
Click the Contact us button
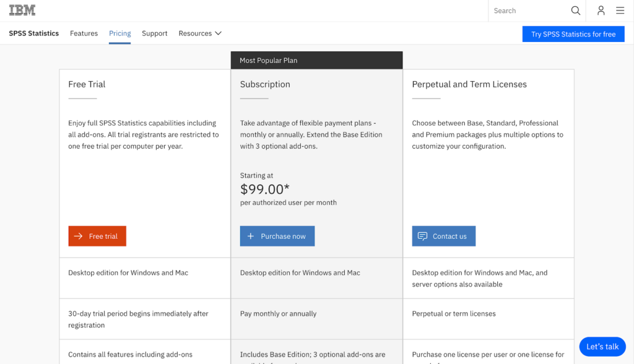[x=443, y=236]
